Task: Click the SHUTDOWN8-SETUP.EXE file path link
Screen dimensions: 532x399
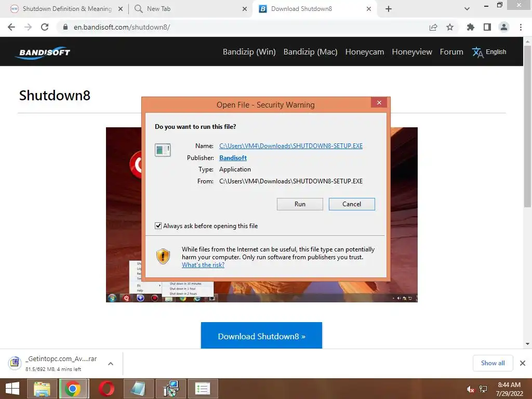Action: pyautogui.click(x=291, y=146)
